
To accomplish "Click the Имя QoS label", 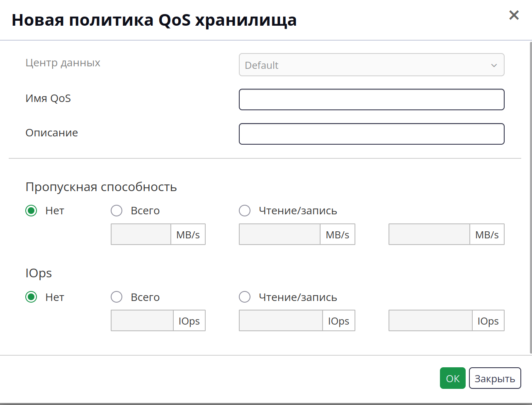I will [48, 98].
